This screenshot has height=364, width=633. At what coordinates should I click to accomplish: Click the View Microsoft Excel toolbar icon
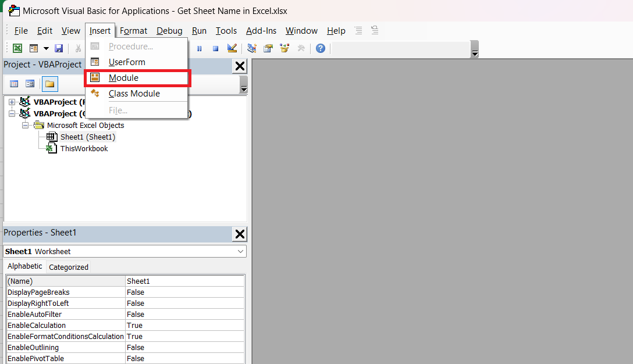(x=17, y=48)
